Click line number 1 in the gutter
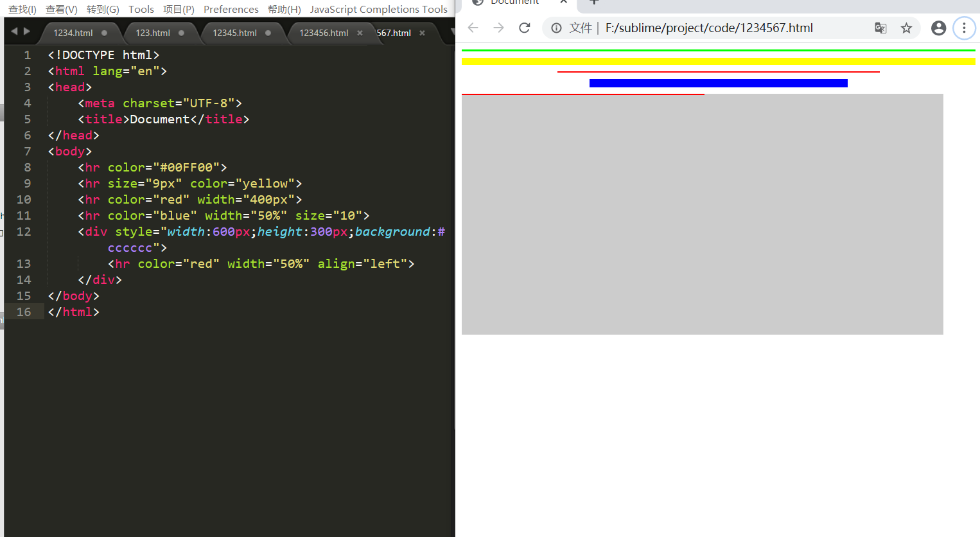Viewport: 980px width, 537px height. point(28,55)
